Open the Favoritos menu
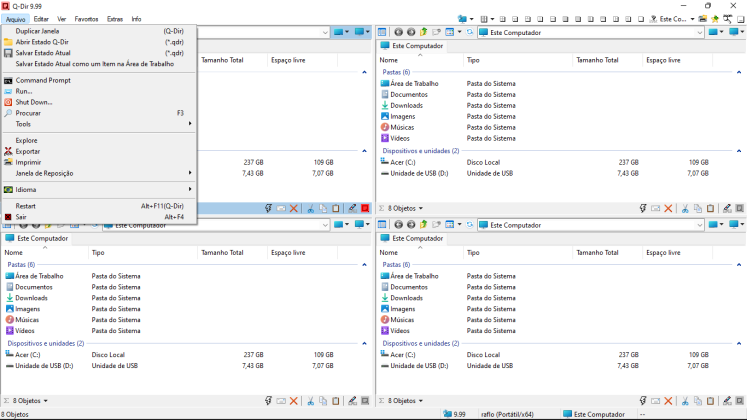 (86, 19)
